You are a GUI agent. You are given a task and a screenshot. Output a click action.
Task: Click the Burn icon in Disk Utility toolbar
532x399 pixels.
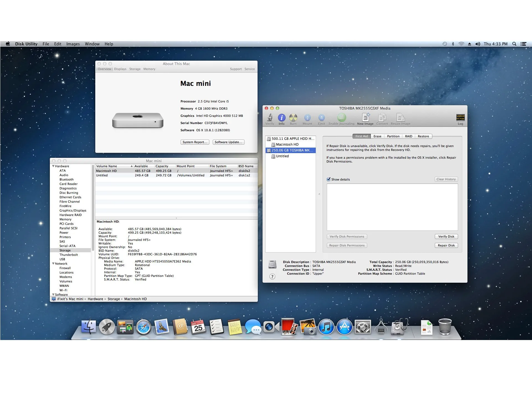click(x=294, y=118)
